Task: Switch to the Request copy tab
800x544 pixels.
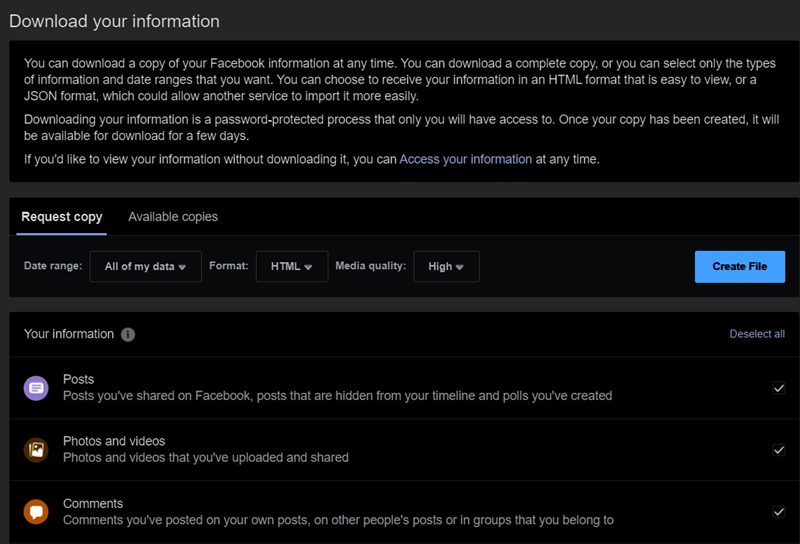Action: pyautogui.click(x=62, y=217)
